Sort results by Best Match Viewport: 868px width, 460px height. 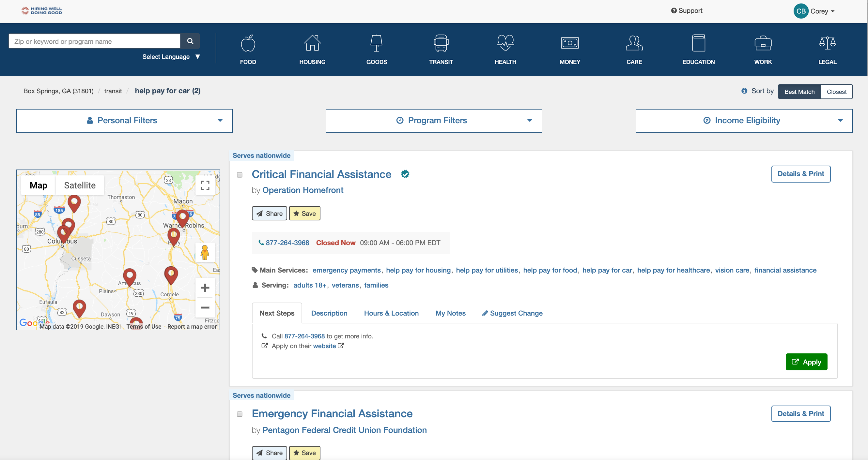pyautogui.click(x=799, y=92)
